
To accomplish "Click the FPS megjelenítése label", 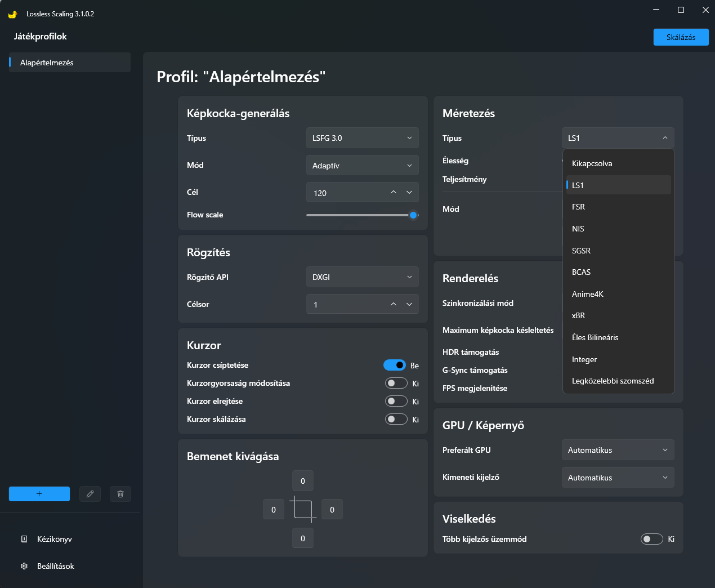I will (475, 388).
